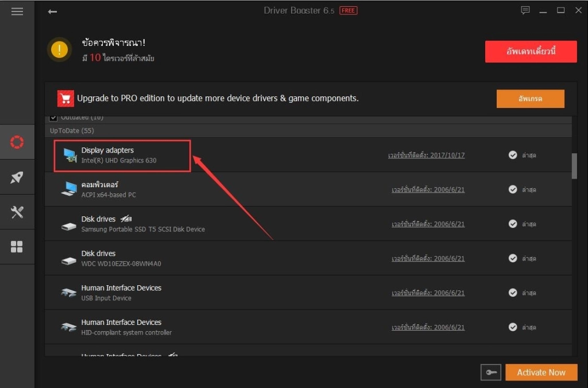Open the Boost rocket sidebar icon

pyautogui.click(x=17, y=177)
